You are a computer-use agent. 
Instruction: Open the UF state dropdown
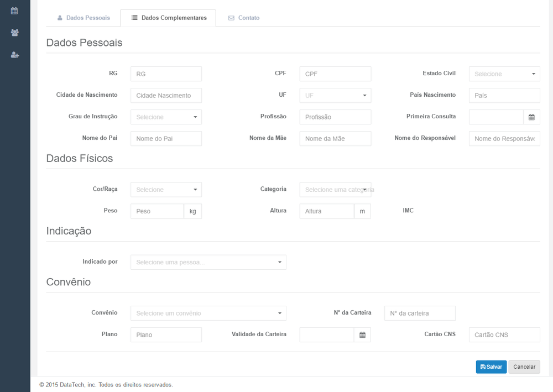(335, 96)
